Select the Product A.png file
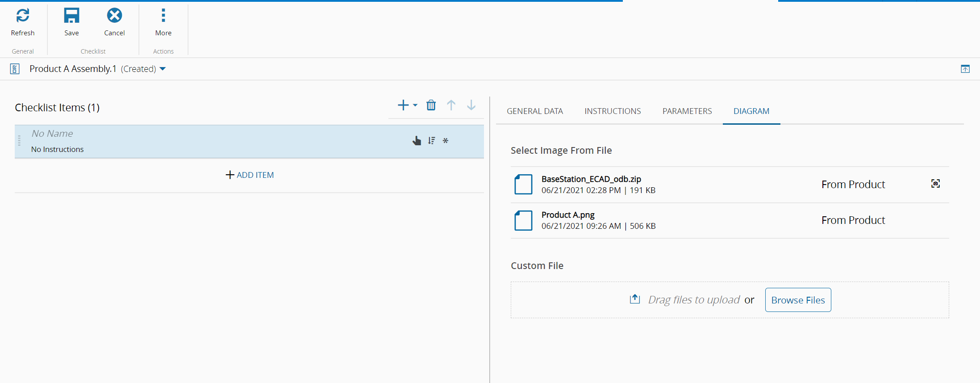 pos(567,215)
